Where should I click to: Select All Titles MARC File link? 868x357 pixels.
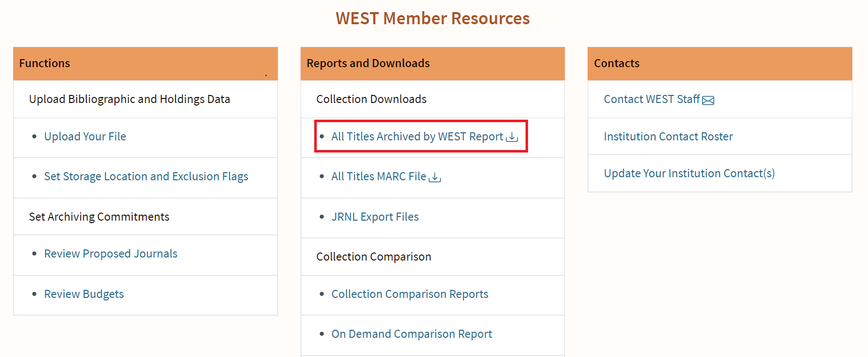(379, 176)
